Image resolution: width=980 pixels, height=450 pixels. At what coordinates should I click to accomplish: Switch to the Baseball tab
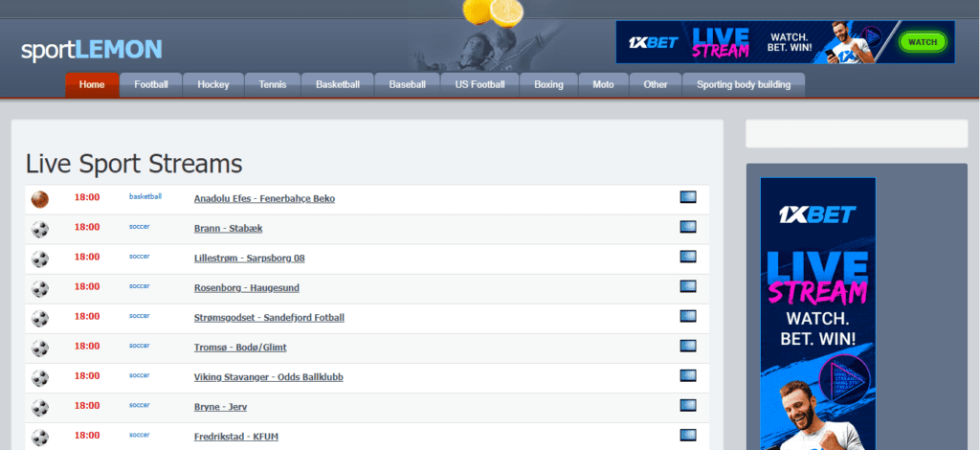tap(408, 85)
